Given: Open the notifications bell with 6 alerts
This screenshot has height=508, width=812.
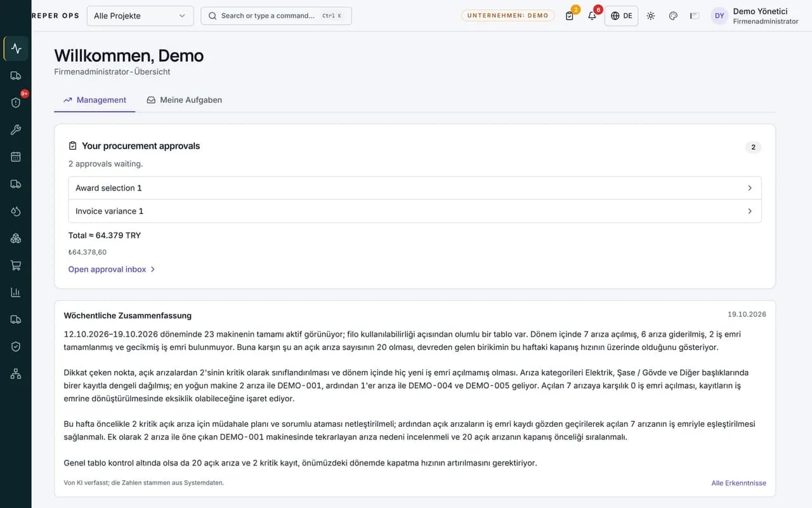Looking at the screenshot, I should (x=592, y=16).
